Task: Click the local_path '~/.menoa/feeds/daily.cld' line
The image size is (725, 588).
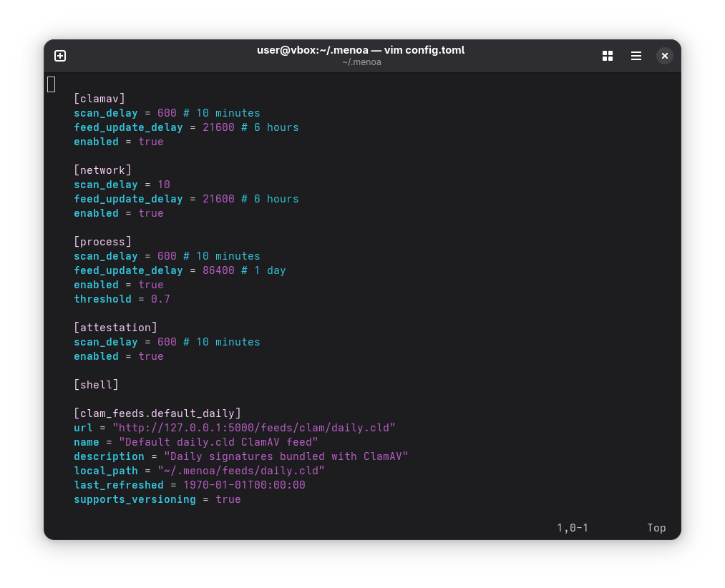Action: click(199, 471)
